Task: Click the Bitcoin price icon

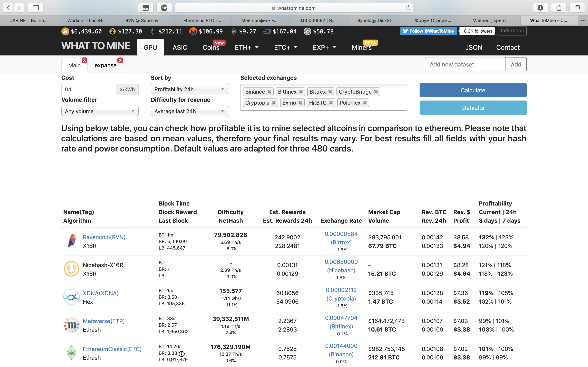Action: [65, 32]
